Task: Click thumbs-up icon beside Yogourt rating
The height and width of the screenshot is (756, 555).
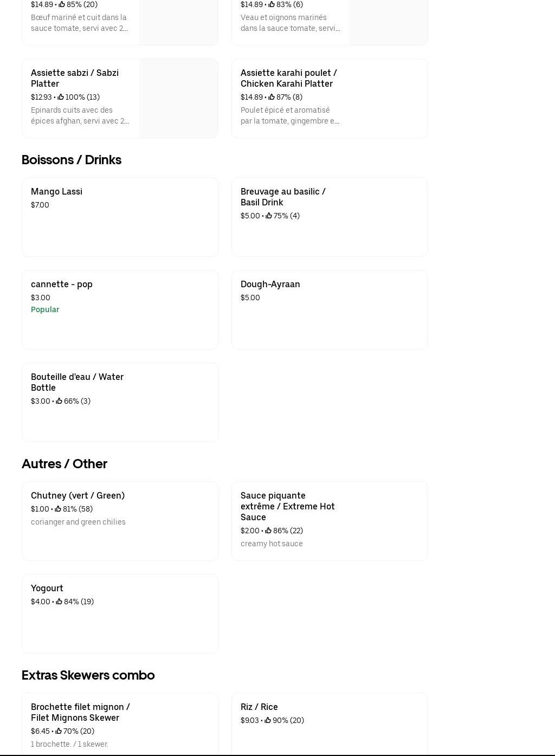Action: (59, 602)
